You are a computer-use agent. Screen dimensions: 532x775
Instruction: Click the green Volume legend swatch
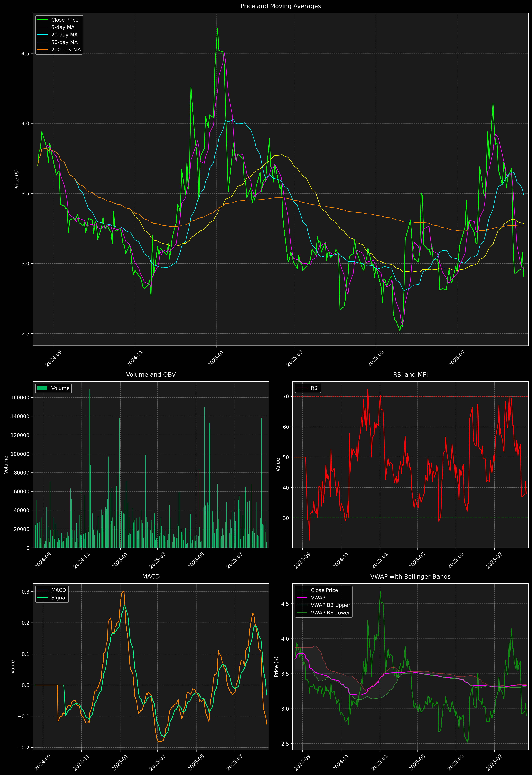(42, 388)
